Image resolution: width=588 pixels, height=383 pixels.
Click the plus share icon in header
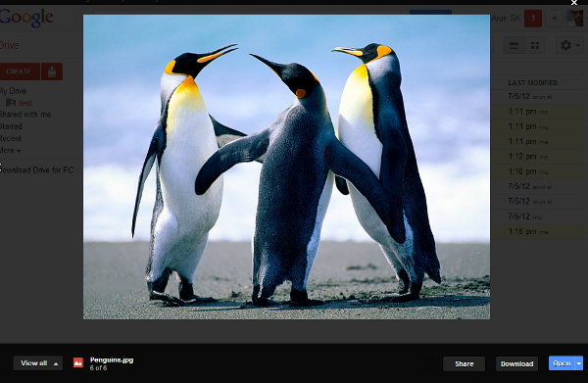555,19
